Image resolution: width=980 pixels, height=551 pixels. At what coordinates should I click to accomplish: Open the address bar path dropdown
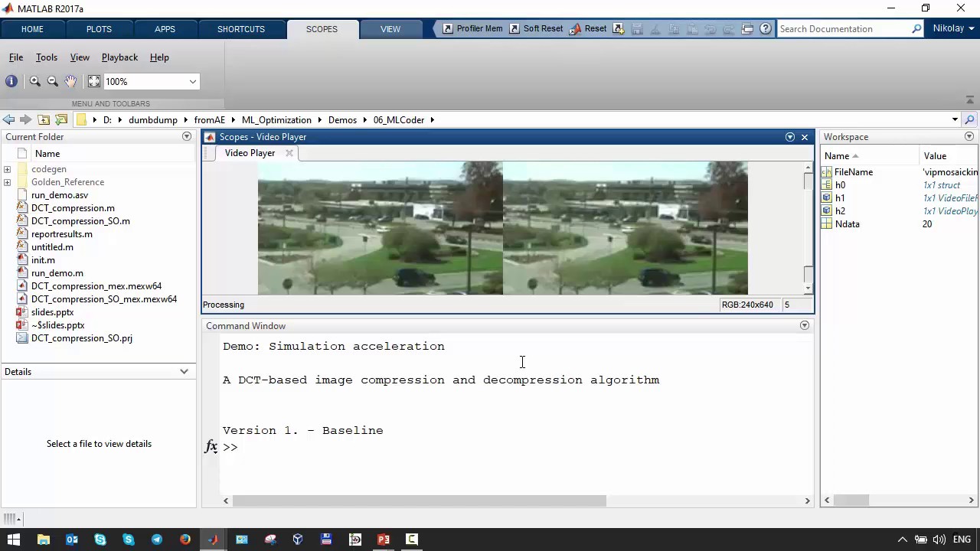[955, 119]
